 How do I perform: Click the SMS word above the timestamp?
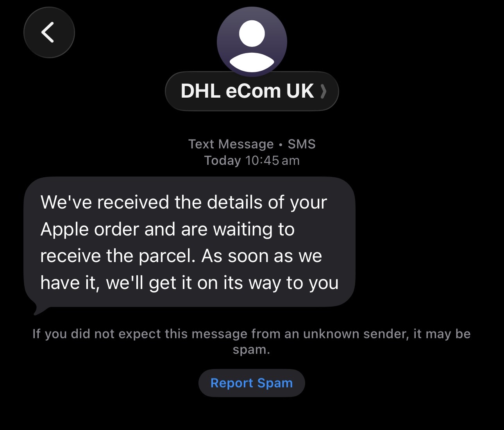tap(302, 144)
